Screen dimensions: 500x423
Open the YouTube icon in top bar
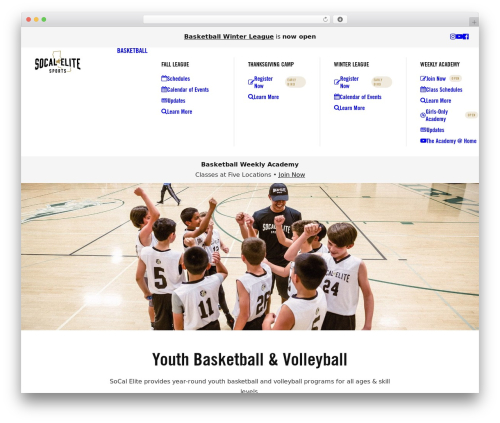coord(459,37)
